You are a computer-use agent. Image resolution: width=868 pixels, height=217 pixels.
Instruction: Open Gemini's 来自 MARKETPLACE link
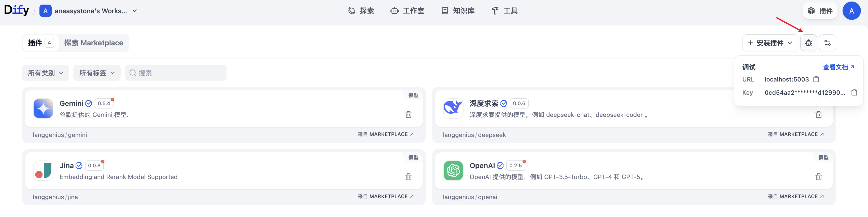click(385, 134)
